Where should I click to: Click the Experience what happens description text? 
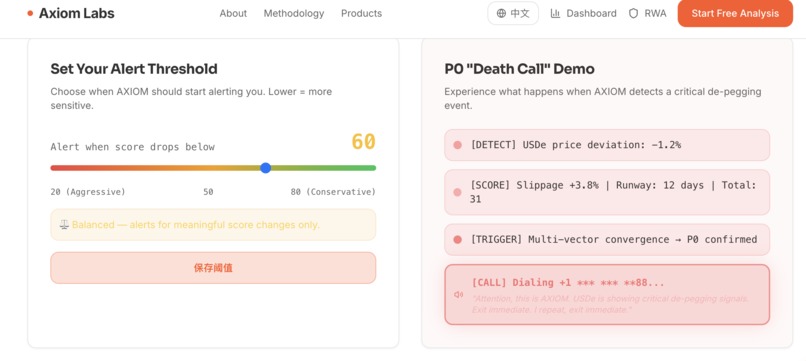pos(602,99)
